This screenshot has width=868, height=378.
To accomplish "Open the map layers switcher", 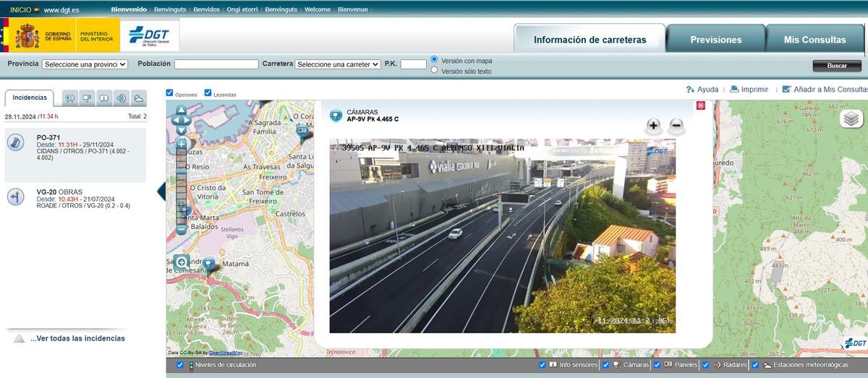I will point(851,118).
